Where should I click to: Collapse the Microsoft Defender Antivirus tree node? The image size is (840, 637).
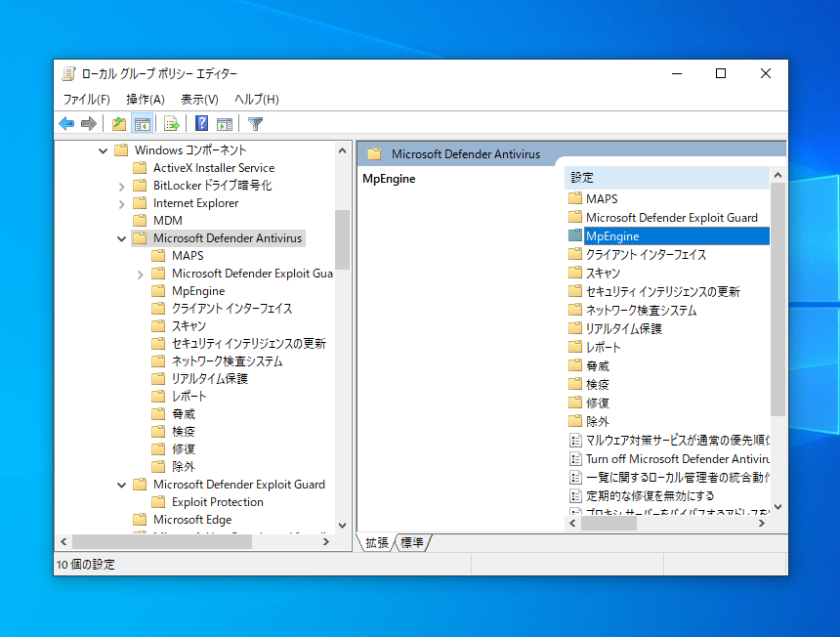click(122, 238)
